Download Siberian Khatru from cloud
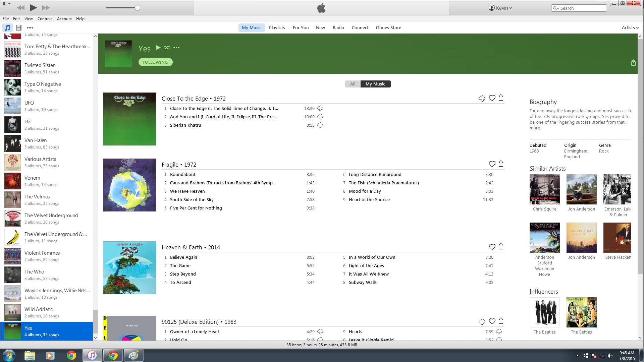The image size is (644, 362). point(320,125)
